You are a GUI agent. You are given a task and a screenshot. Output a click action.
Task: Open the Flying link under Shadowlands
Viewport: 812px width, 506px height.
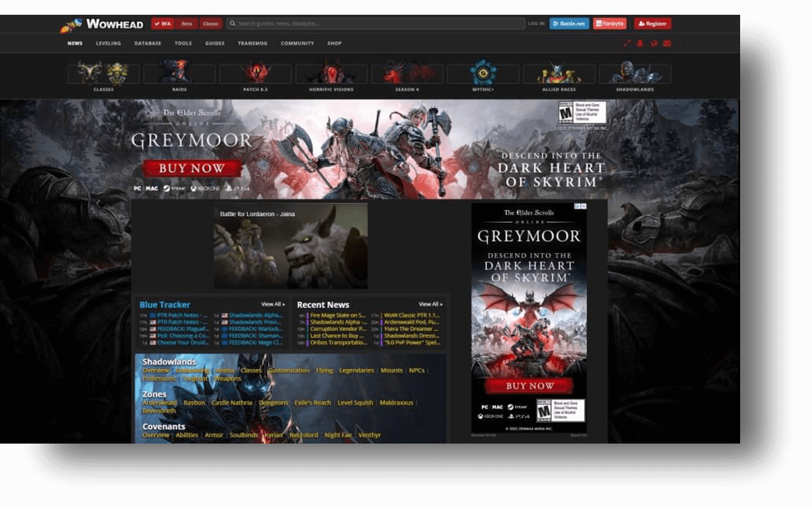tap(324, 370)
